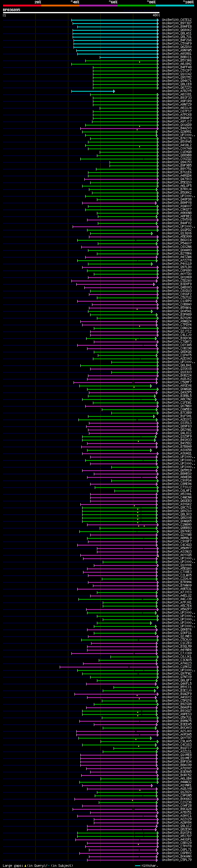Click label UniRef100_C6X2N4

coord(176,247)
